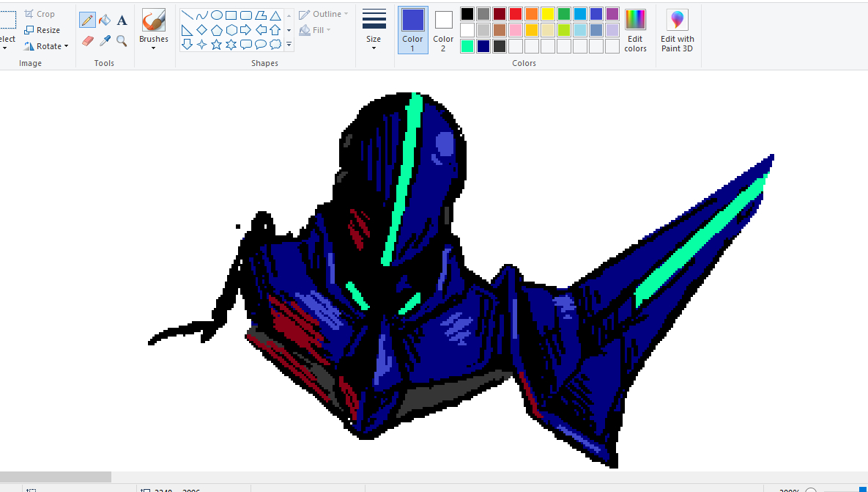
Task: Click the Resize button
Action: [x=42, y=30]
